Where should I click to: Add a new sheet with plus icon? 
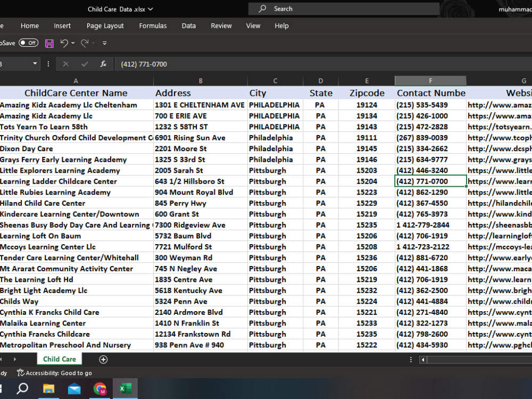[103, 360]
